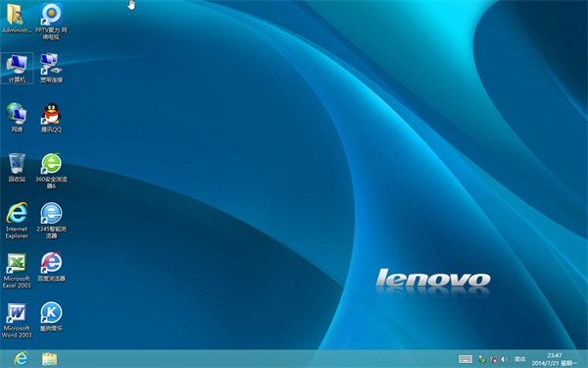588x368 pixels.
Task: Select the PPTV network TV shortcut
Action: coord(51,21)
